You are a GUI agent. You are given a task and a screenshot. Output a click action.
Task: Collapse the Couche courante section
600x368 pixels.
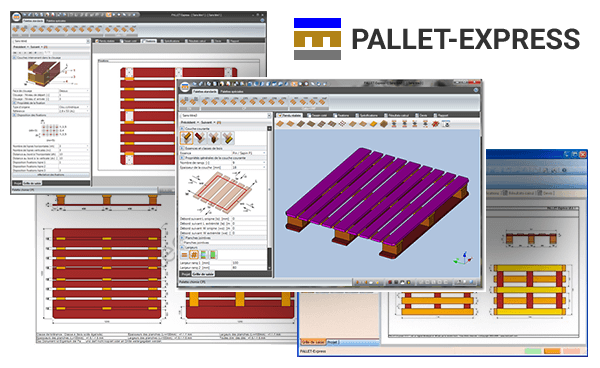pyautogui.click(x=183, y=129)
